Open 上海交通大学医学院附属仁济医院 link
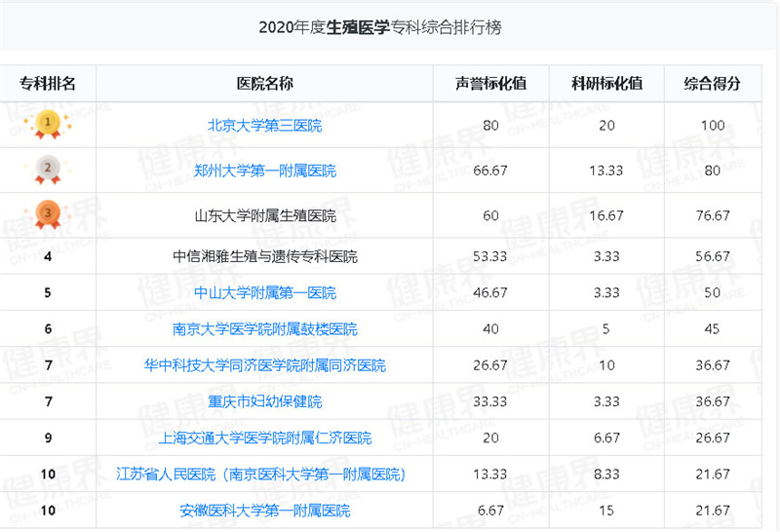The image size is (780, 532). tap(265, 437)
